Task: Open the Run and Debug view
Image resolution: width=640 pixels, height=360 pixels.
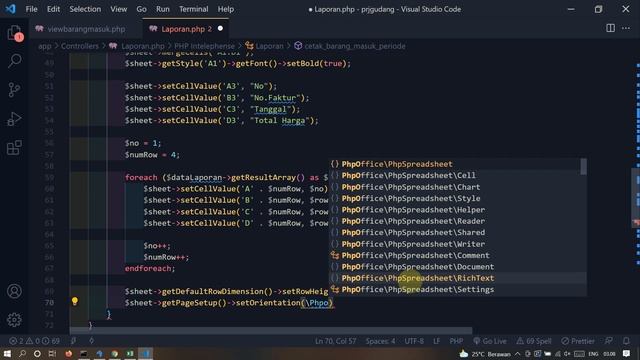Action: (14, 119)
